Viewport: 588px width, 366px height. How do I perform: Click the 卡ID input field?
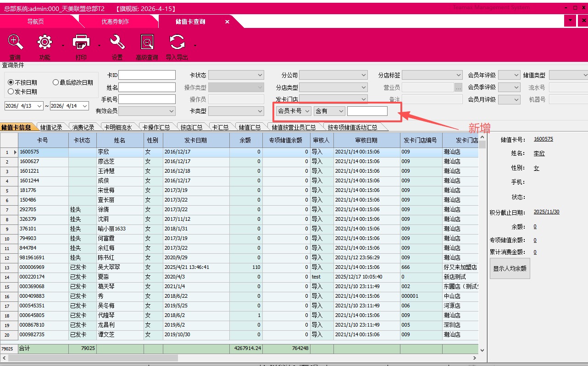tap(147, 75)
